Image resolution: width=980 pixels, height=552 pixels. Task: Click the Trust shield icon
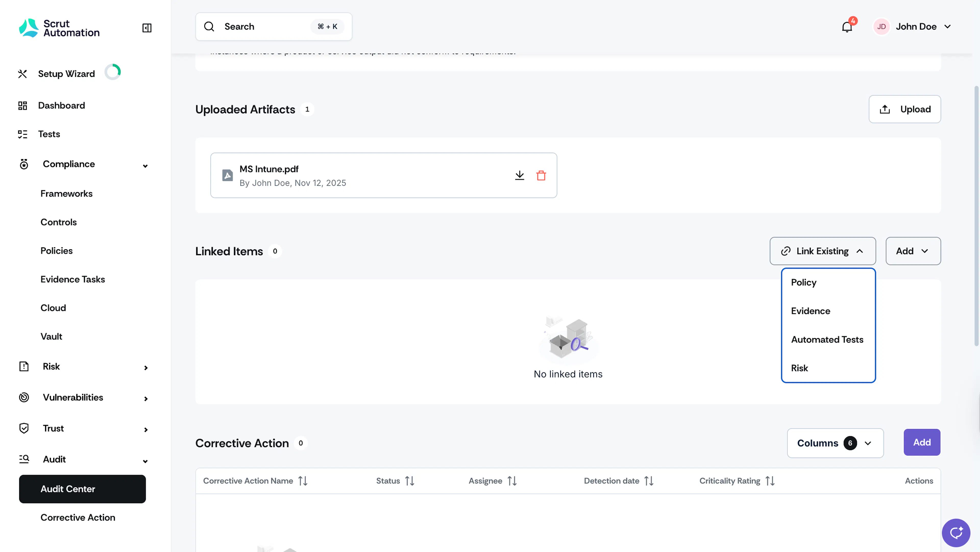pyautogui.click(x=24, y=428)
